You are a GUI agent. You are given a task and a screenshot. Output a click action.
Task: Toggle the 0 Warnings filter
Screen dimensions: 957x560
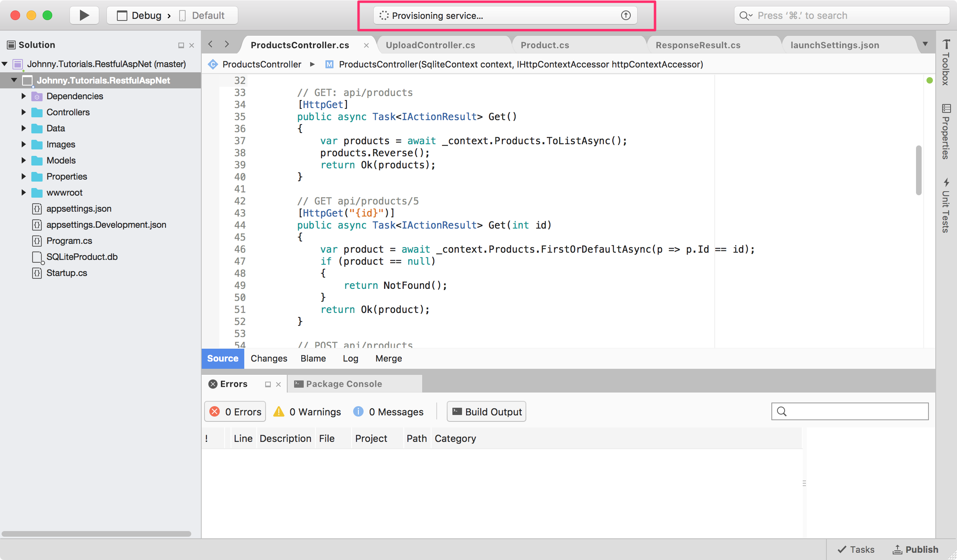pos(307,412)
